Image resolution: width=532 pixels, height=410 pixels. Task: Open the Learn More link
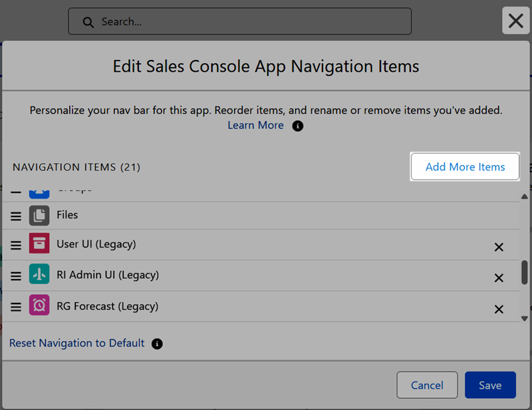(255, 125)
